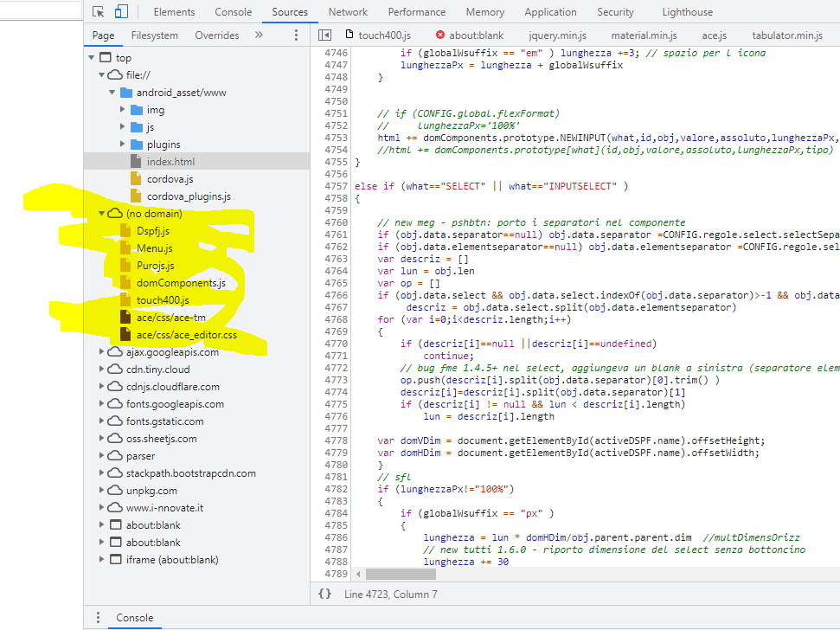Select the ace.js editor tab
Screen dimensions: 840x630
pyautogui.click(x=715, y=35)
